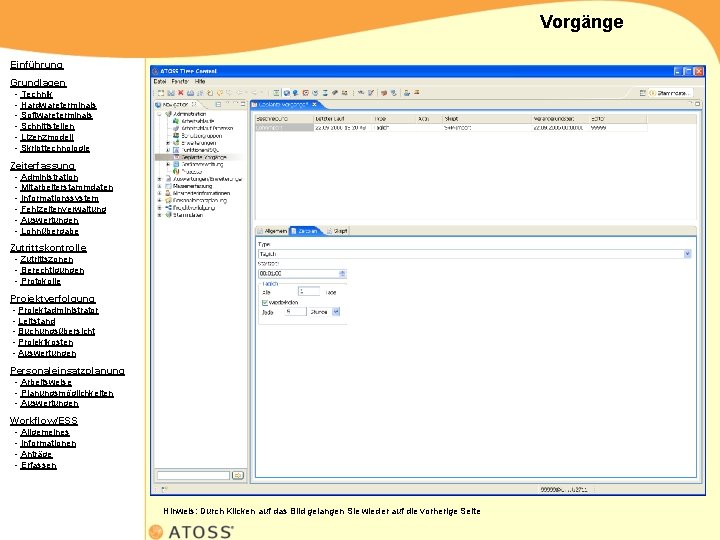Screen dimensions: 720x540
Task: Collapse the Administration tree node
Action: (x=159, y=113)
